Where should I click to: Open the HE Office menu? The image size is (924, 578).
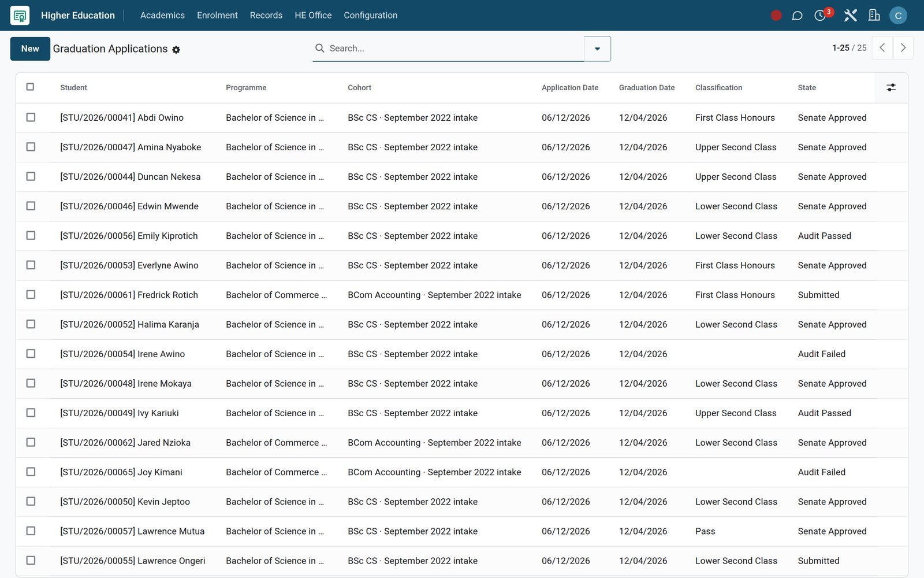click(x=313, y=16)
